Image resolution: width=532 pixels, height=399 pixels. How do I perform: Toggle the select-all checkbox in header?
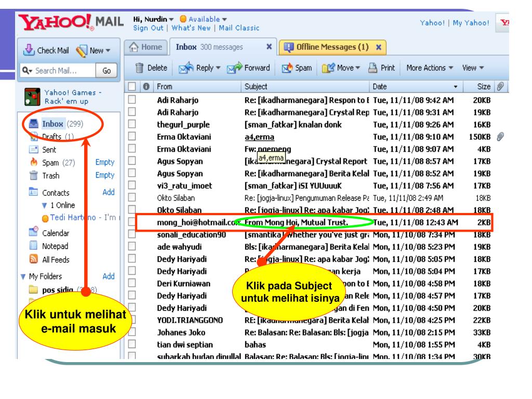coord(131,87)
